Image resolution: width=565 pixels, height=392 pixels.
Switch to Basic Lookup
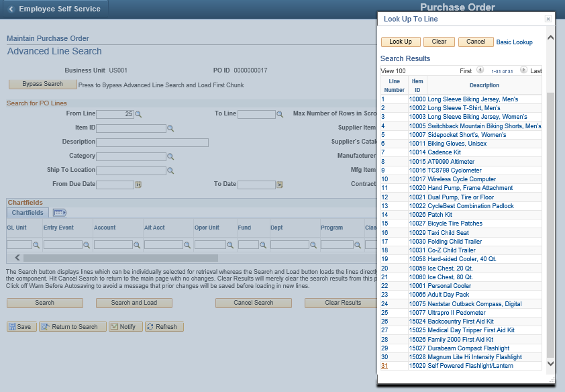pos(514,42)
